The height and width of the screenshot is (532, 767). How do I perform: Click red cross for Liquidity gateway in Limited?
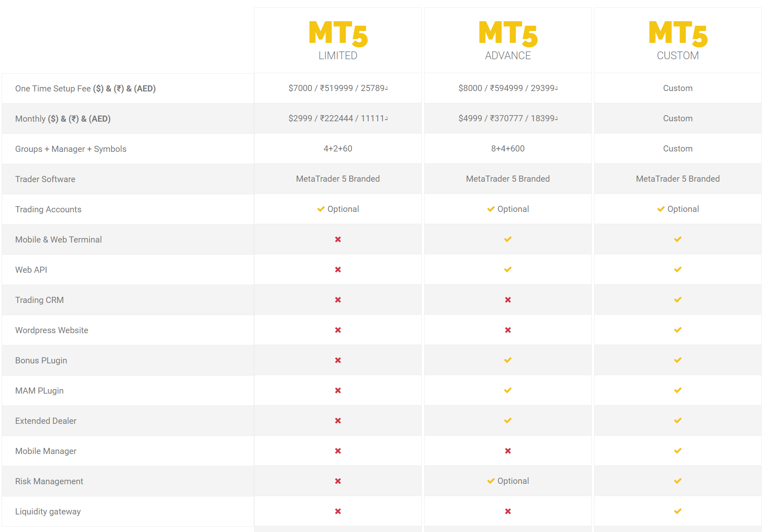point(338,511)
